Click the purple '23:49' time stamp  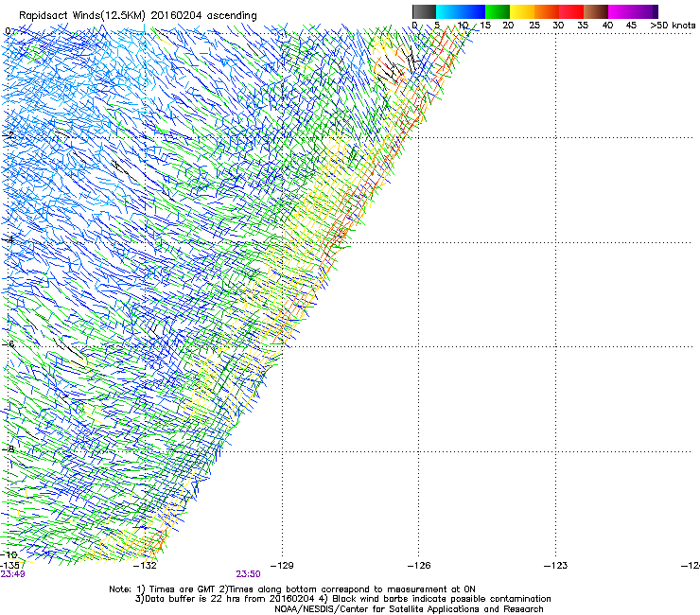click(x=12, y=574)
